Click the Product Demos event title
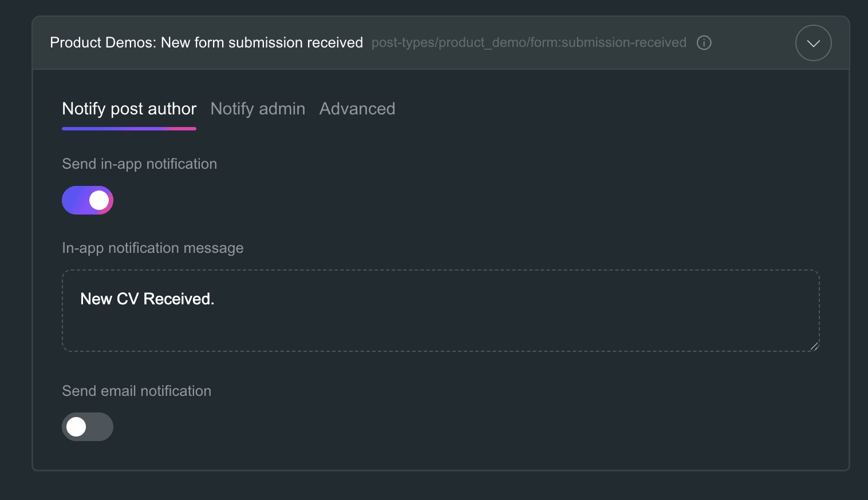The image size is (868, 500). (206, 43)
